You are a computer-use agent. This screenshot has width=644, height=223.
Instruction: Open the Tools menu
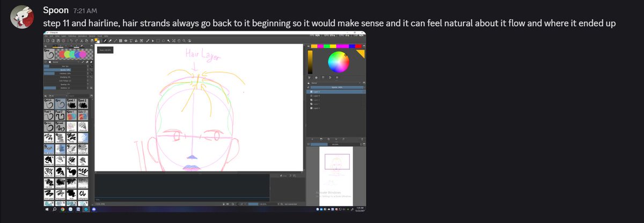pos(100,36)
